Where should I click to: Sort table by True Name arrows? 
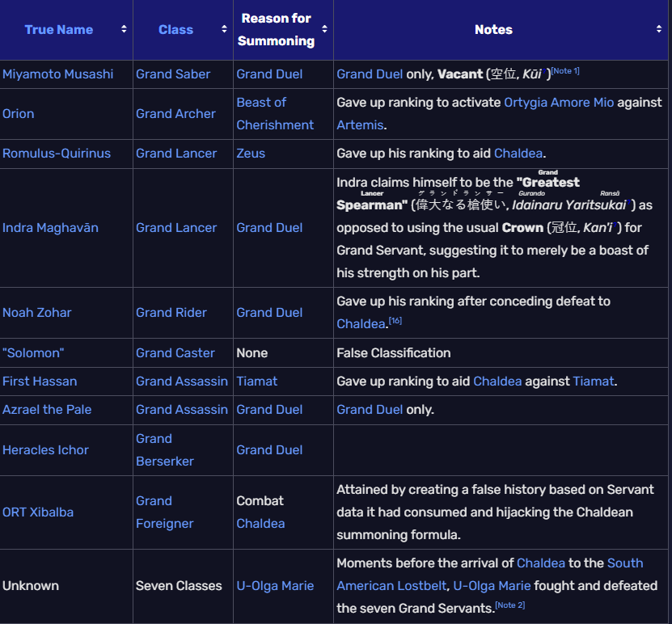pos(124,29)
